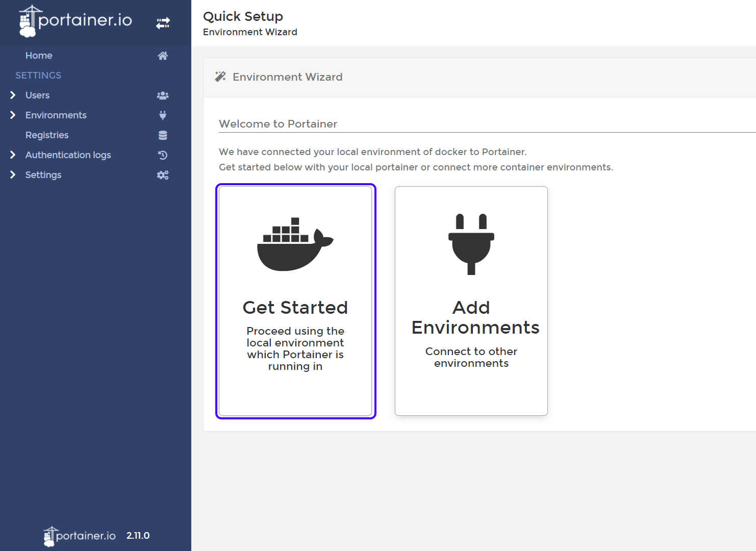Expand the Authentication logs chevron
Image resolution: width=756 pixels, height=551 pixels.
pyautogui.click(x=13, y=155)
